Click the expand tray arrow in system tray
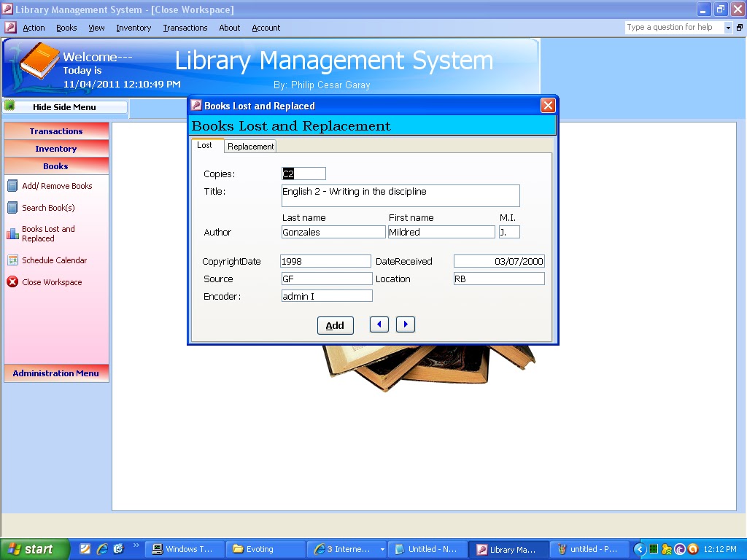Image resolution: width=747 pixels, height=560 pixels. (x=639, y=549)
